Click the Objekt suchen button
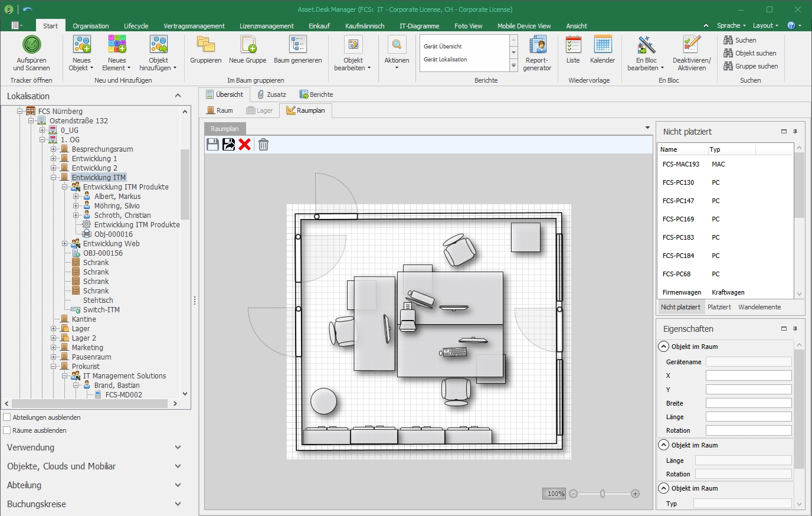This screenshot has height=516, width=812. [x=750, y=53]
